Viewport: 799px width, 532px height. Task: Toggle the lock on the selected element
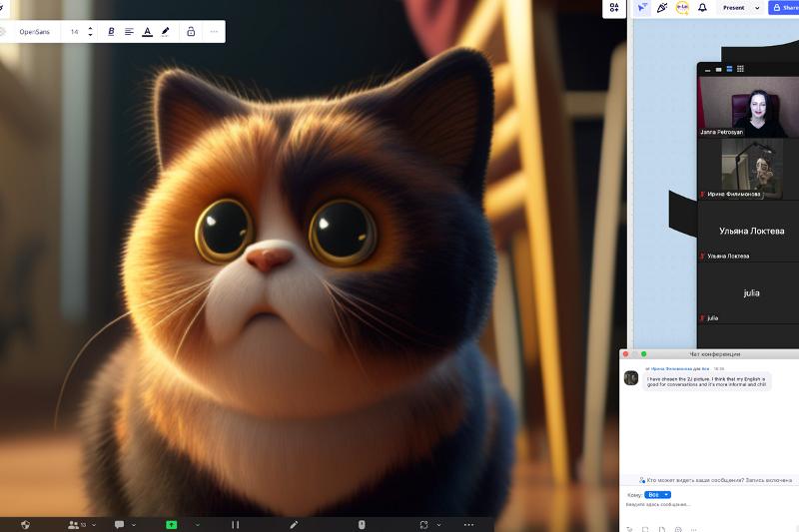190,32
